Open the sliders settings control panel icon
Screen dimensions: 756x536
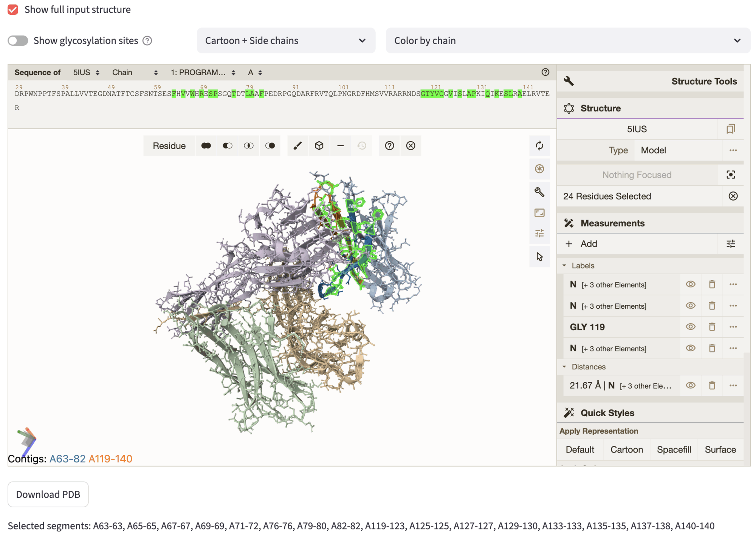click(539, 233)
